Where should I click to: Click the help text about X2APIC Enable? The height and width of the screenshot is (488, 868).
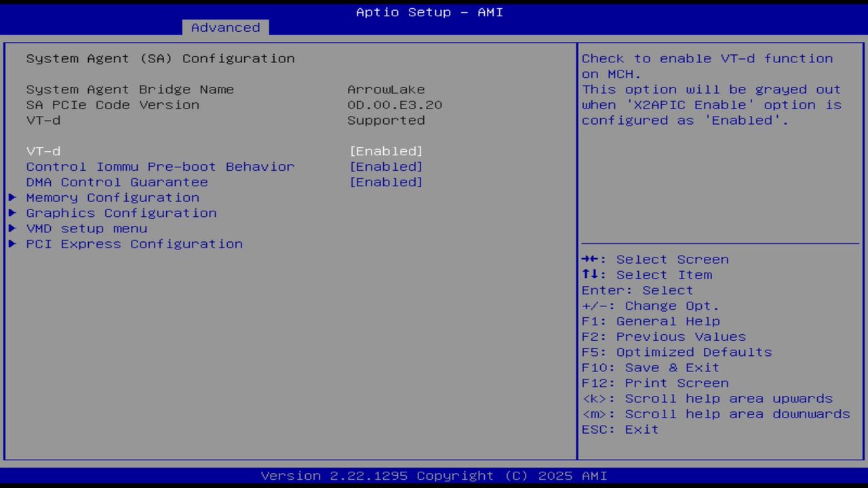(711, 104)
